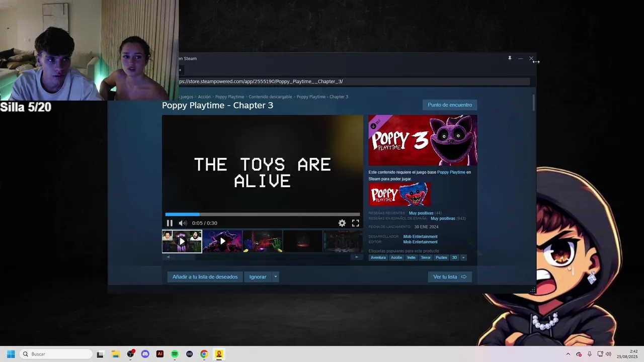Open Google Chrome from taskbar

pos(204,354)
